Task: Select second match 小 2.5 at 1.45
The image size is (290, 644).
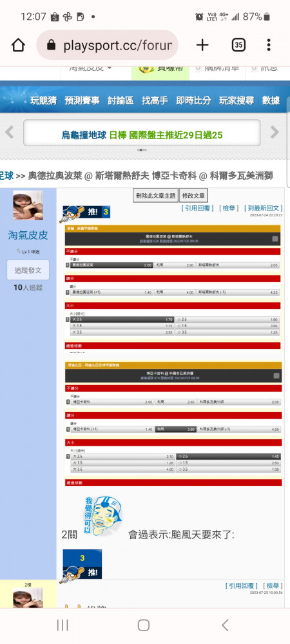Action: (229, 457)
